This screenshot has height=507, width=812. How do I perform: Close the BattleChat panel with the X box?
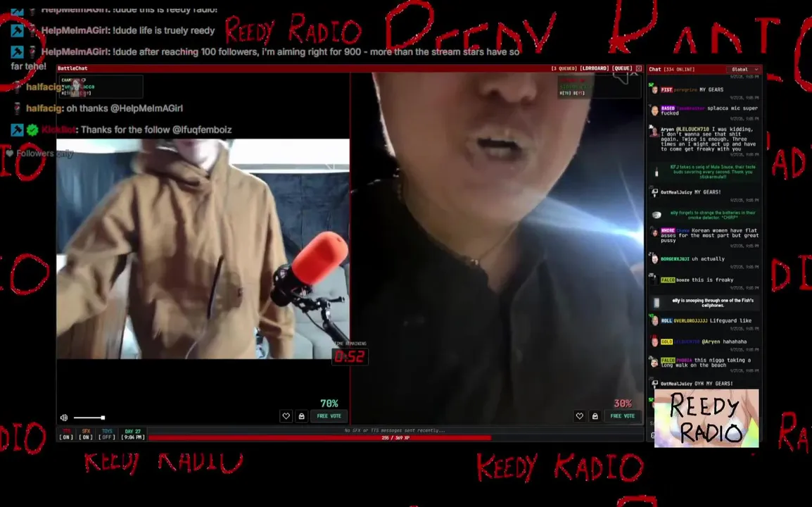639,68
